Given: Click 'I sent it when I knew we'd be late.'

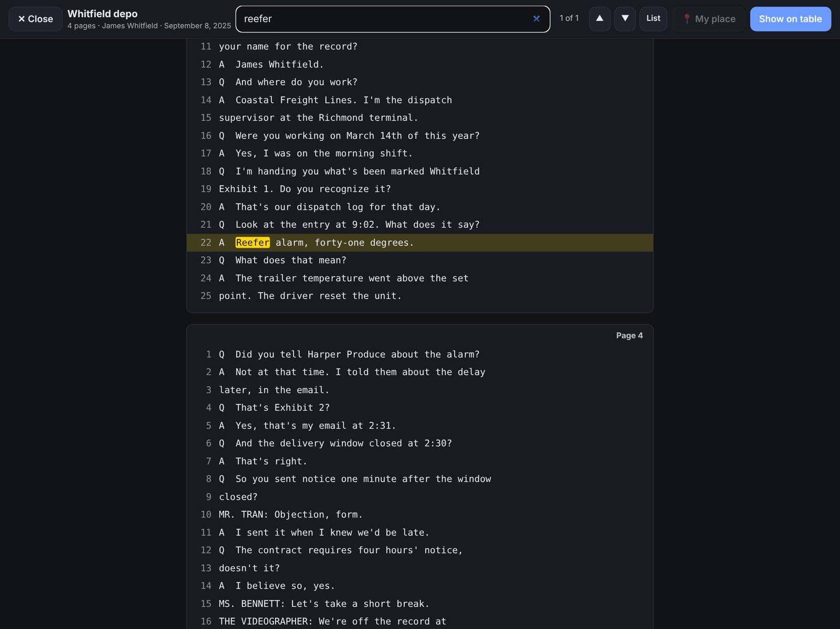Looking at the screenshot, I should click(x=420, y=532).
